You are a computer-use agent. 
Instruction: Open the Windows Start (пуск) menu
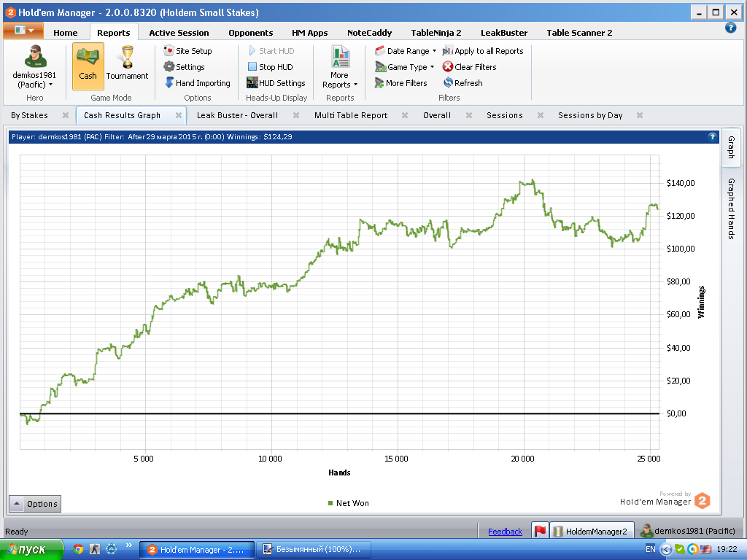31,550
